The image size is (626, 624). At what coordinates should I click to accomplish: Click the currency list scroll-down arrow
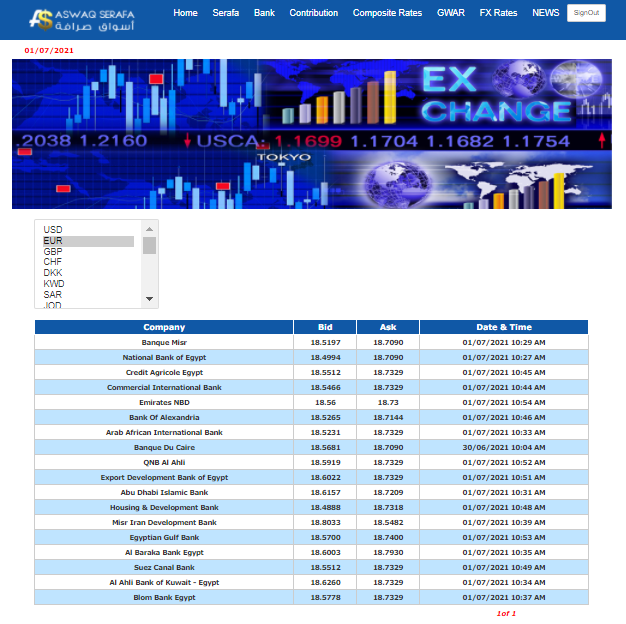point(149,299)
